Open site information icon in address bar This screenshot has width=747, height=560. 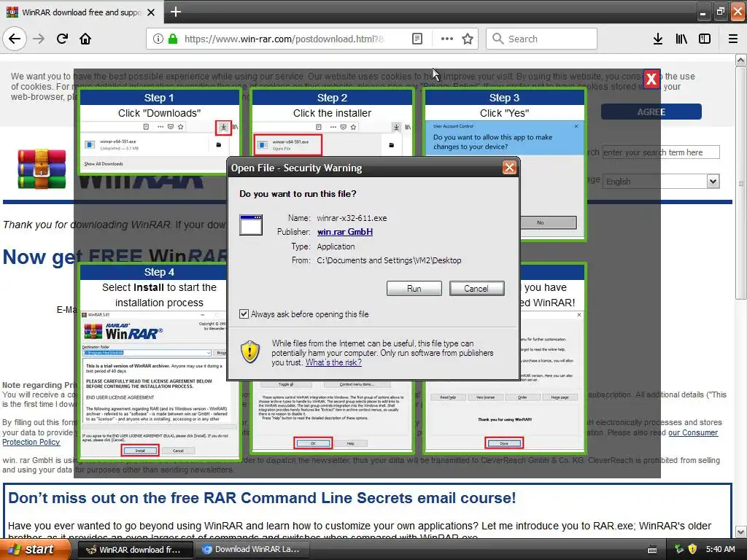tap(158, 39)
